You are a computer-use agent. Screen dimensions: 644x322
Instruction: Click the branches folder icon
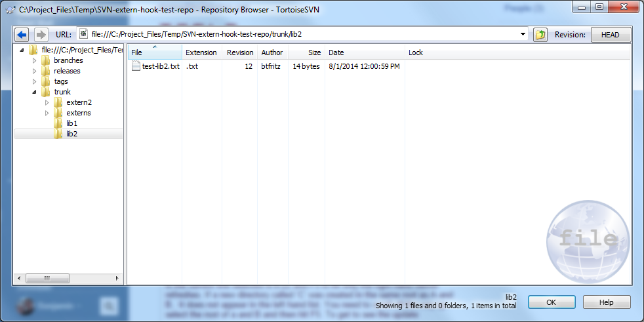click(x=46, y=60)
